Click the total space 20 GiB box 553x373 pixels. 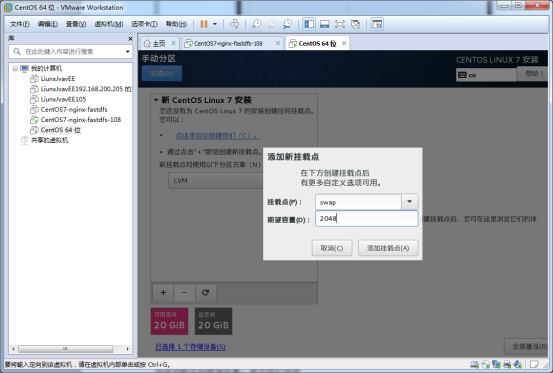pos(213,321)
